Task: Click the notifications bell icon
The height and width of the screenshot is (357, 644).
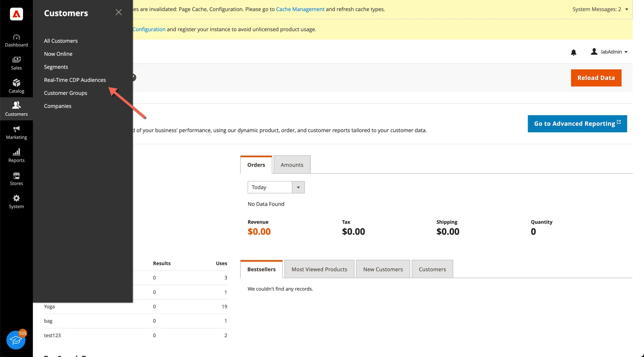Action: point(574,52)
